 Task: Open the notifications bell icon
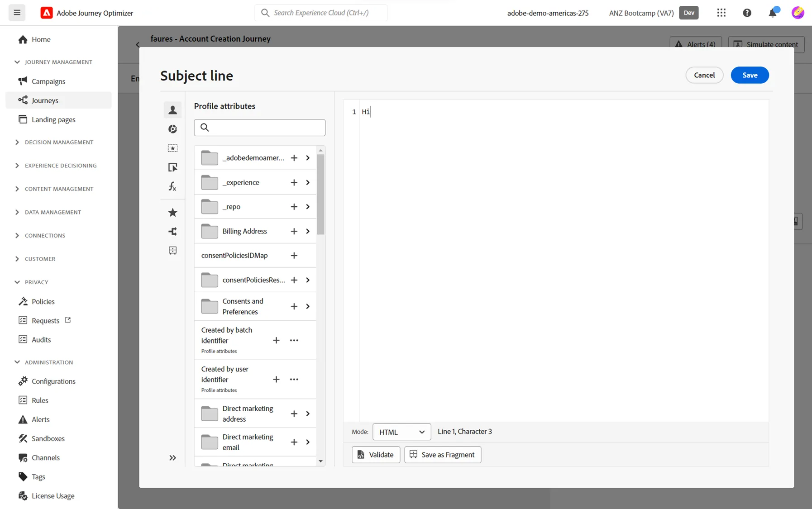coord(773,13)
